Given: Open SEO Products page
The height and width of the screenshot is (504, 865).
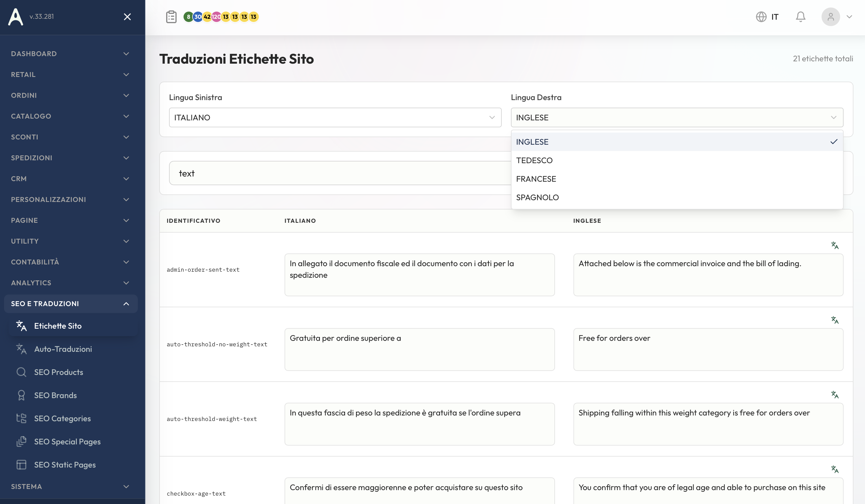Looking at the screenshot, I should pyautogui.click(x=74, y=372).
